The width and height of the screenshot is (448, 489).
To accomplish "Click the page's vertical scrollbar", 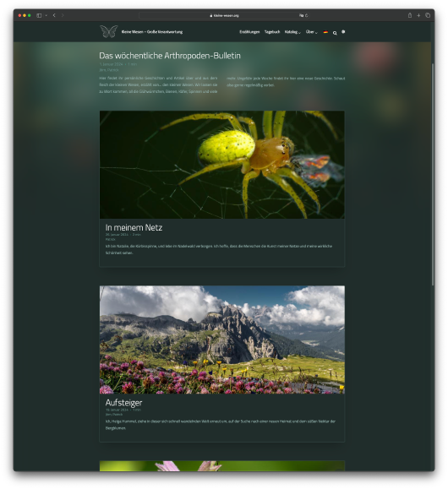I will click(433, 175).
